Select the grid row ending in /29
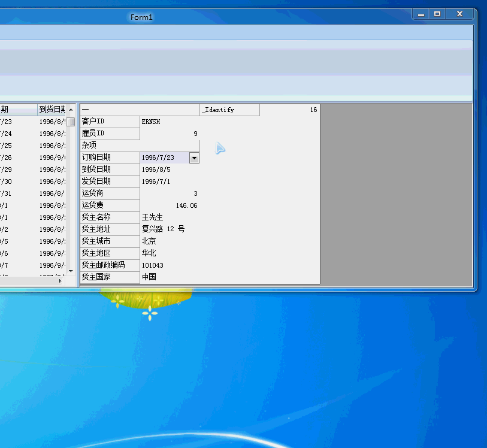This screenshot has height=448, width=487. pos(32,169)
